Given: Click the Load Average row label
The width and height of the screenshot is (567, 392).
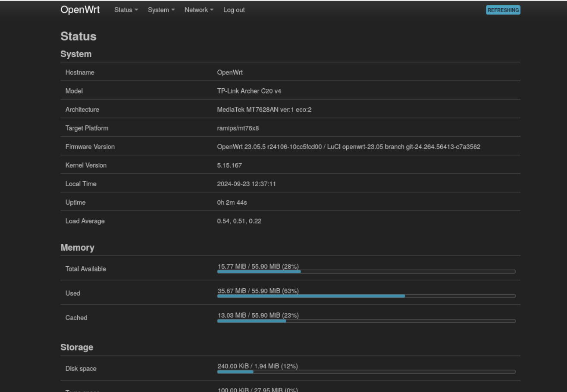Looking at the screenshot, I should click(x=85, y=221).
